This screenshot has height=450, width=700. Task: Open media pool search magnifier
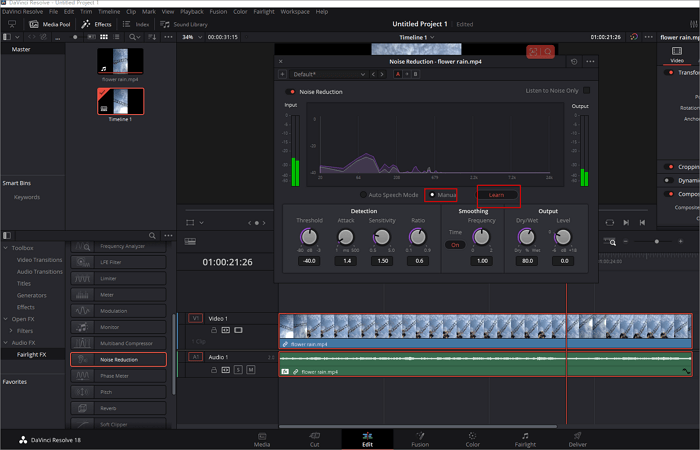point(134,37)
